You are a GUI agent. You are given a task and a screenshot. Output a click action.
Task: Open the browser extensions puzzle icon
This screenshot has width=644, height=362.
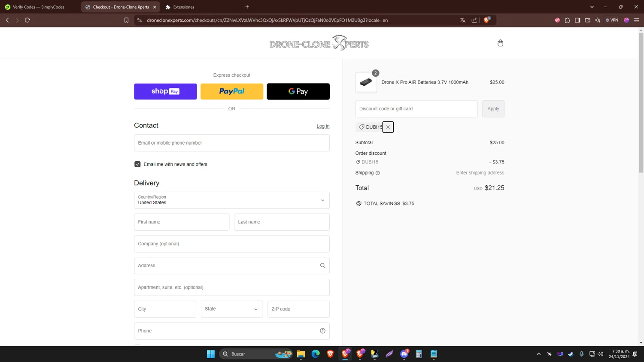[567, 20]
